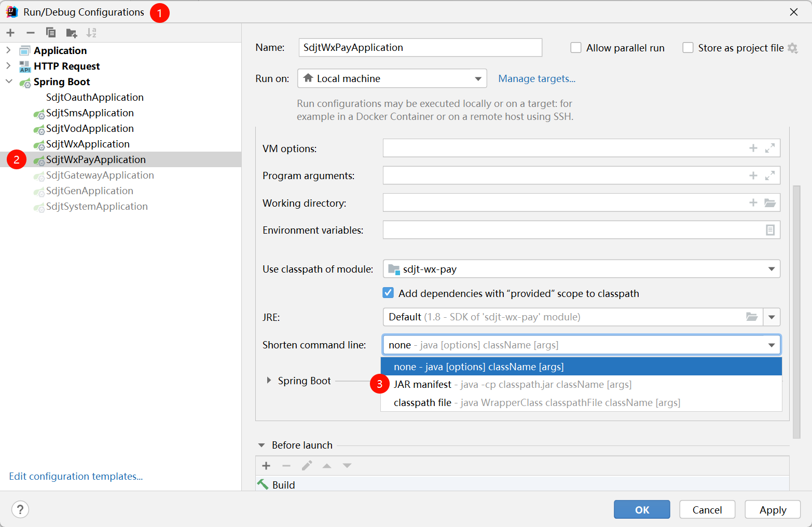The image size is (812, 527).
Task: Click the Help question mark button
Action: click(20, 509)
